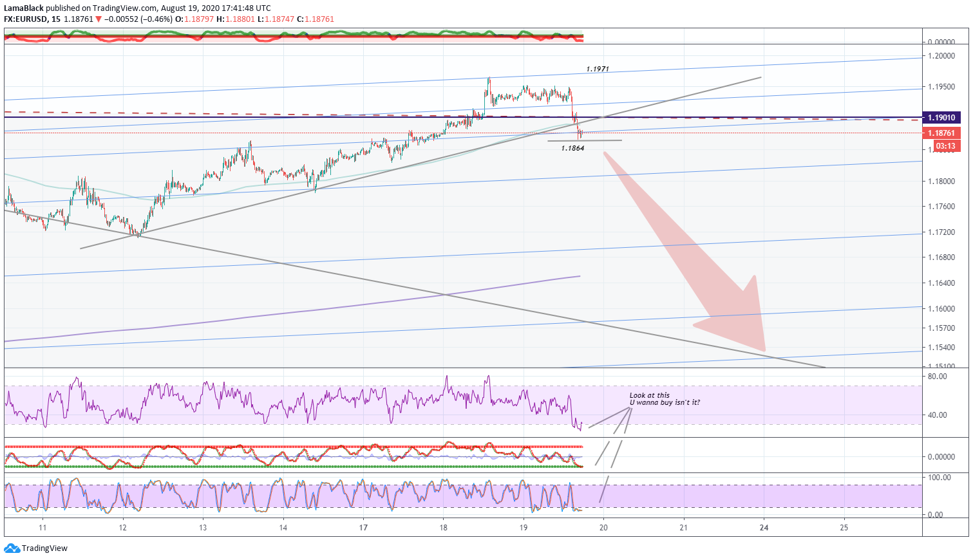Click the 1.19500 price axis label
Image resolution: width=973 pixels, height=560 pixels.
(941, 87)
